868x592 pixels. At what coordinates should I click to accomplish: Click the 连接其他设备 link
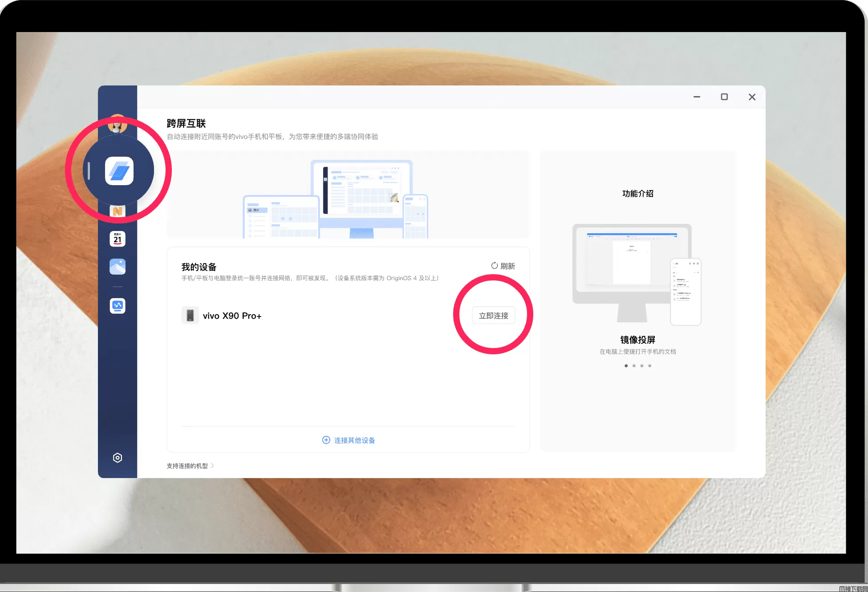349,440
